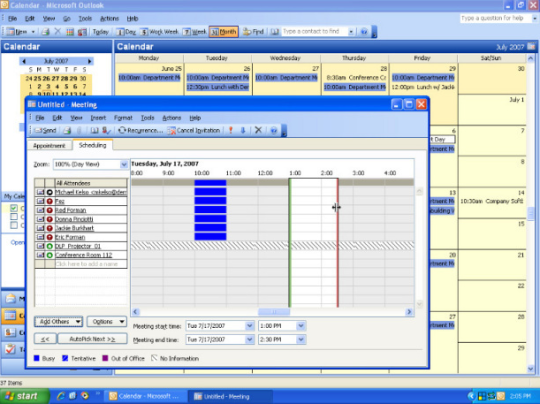Click the resource icon for DLP_Projector_01

(50, 246)
